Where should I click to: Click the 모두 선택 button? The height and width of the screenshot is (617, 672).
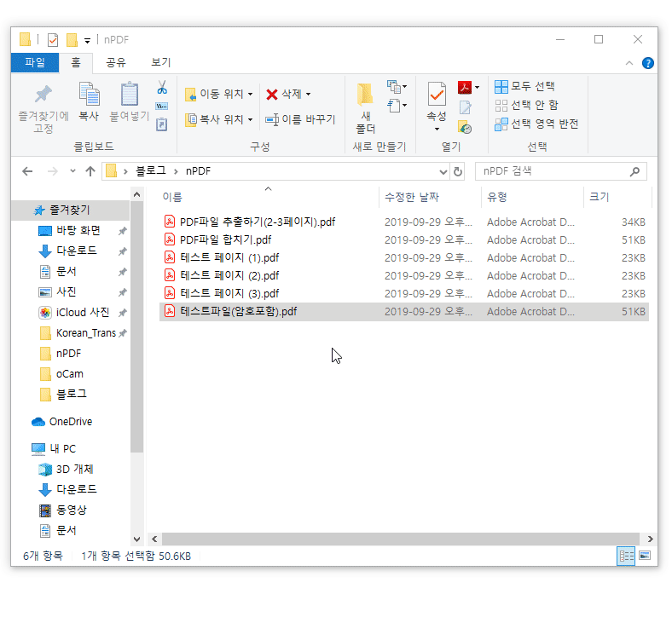[524, 86]
